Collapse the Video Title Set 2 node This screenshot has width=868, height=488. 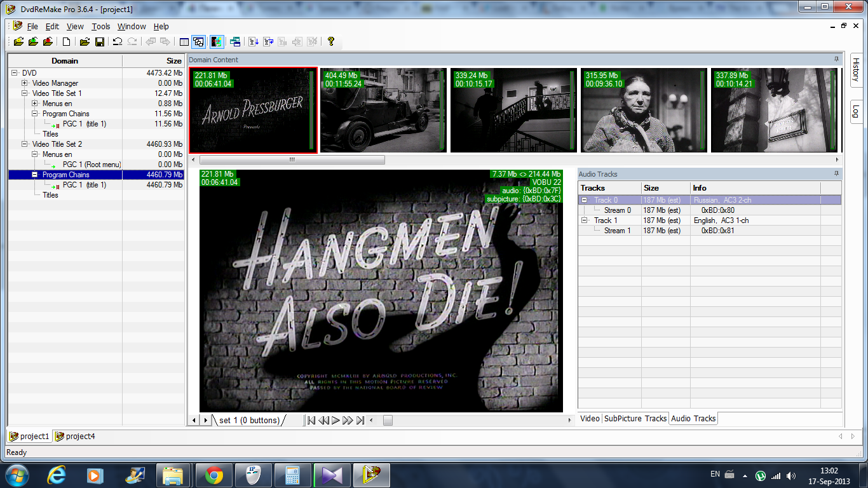pos(25,144)
